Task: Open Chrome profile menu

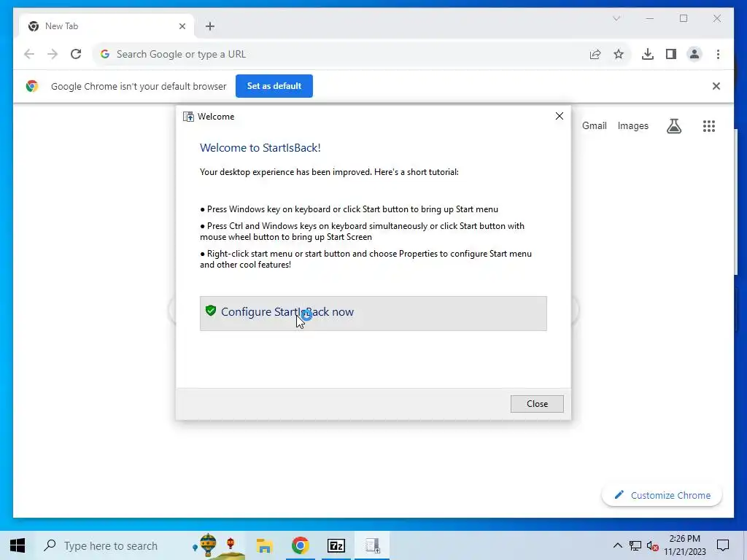Action: [x=694, y=54]
